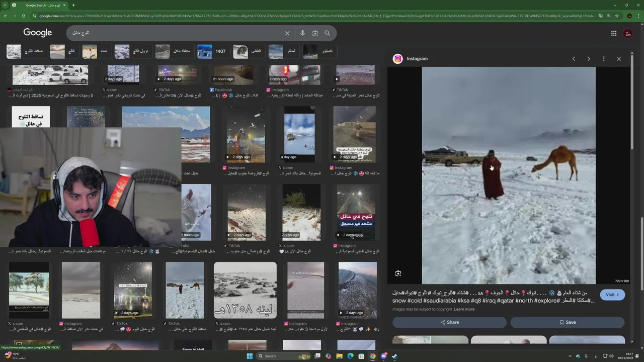Open the mountain ridge snow thumbnail with 2 days ago

[358, 290]
